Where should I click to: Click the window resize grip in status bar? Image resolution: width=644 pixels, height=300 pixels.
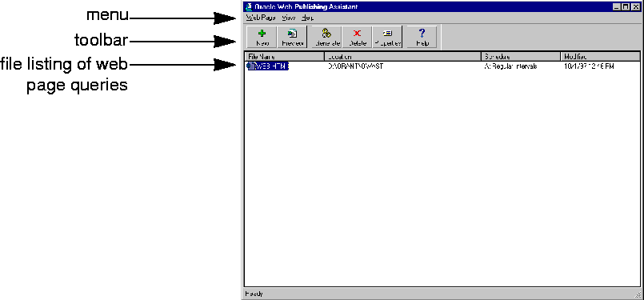click(638, 294)
